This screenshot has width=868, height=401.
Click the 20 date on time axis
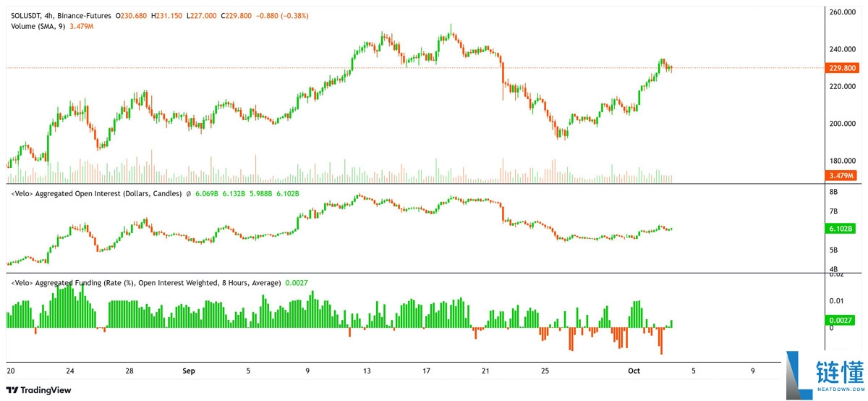coord(11,371)
